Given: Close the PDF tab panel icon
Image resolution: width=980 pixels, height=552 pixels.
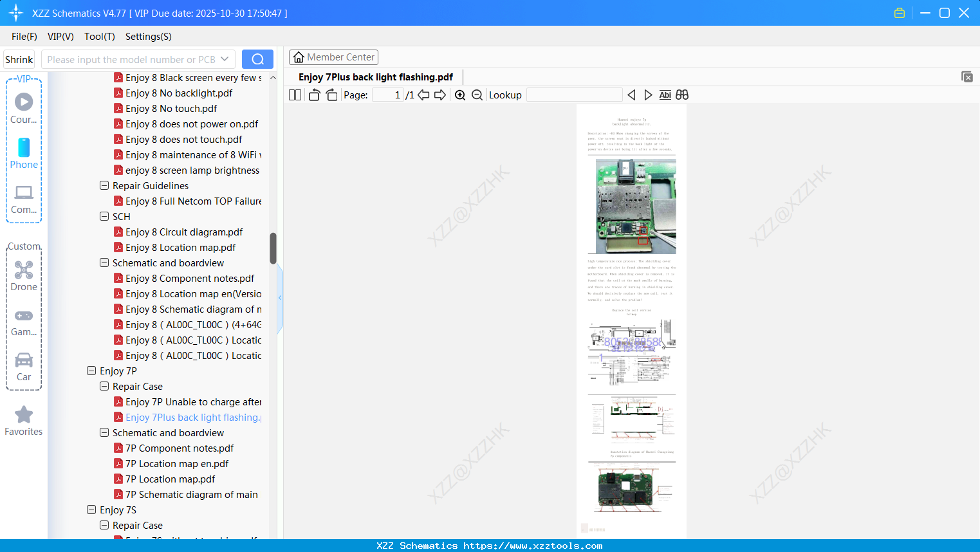Looking at the screenshot, I should [966, 77].
